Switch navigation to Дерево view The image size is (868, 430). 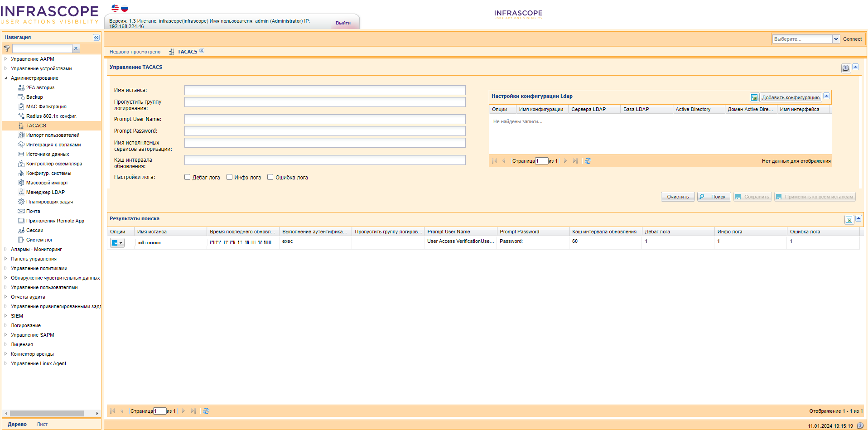pyautogui.click(x=17, y=424)
